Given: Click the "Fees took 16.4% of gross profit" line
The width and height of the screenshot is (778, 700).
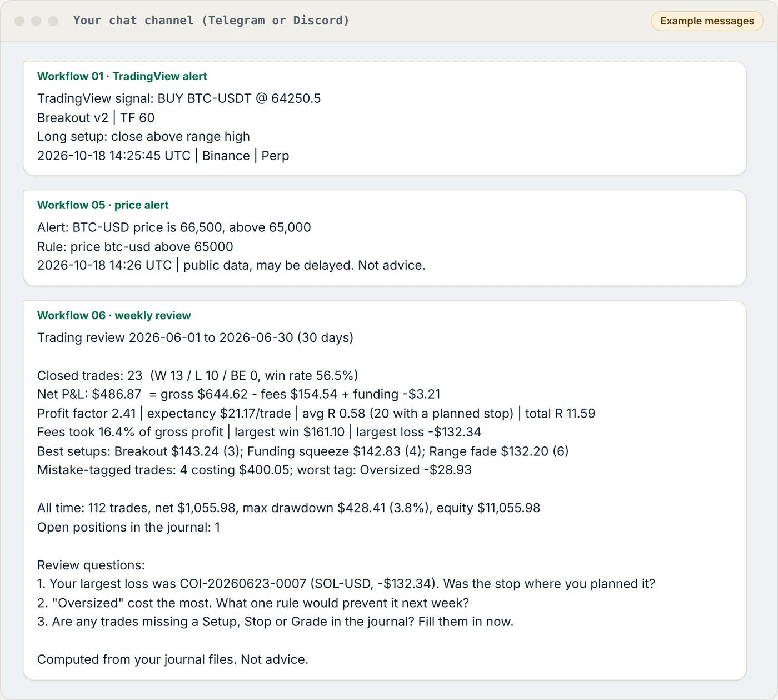Looking at the screenshot, I should click(x=259, y=432).
